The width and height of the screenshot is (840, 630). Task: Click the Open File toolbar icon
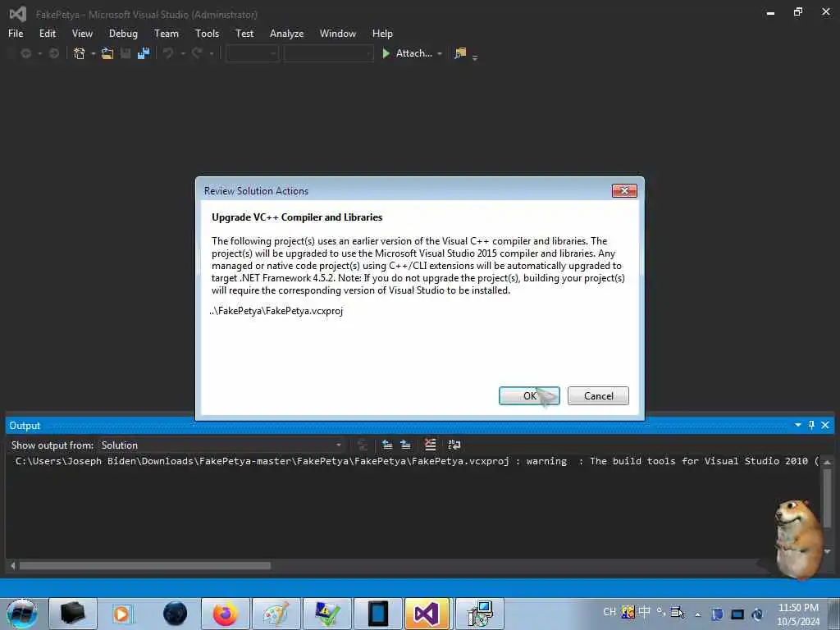point(107,53)
